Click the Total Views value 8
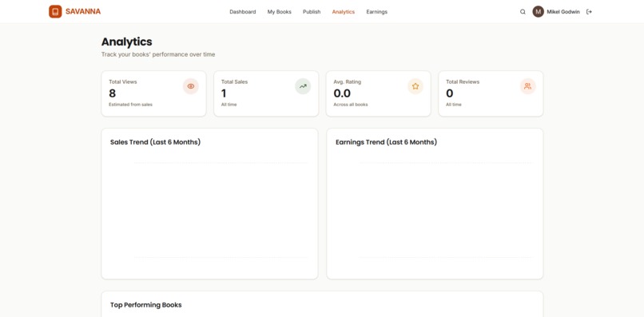Image resolution: width=644 pixels, height=317 pixels. [112, 93]
